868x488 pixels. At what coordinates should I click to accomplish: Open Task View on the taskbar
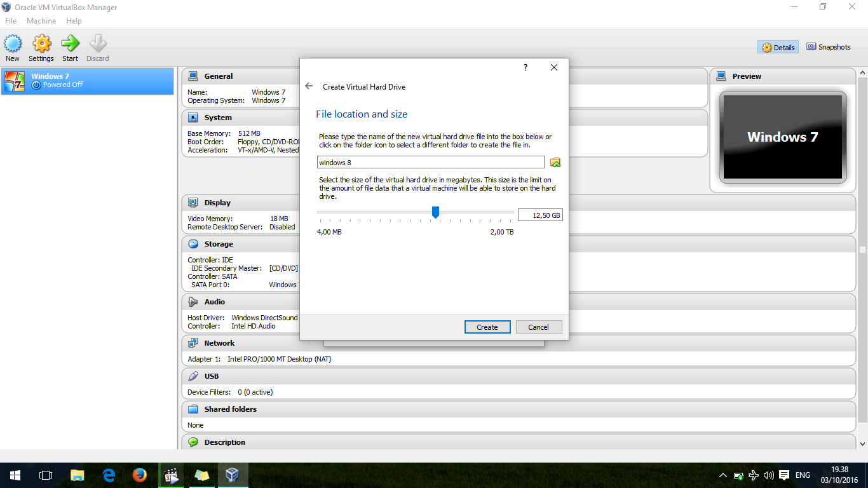coord(45,475)
